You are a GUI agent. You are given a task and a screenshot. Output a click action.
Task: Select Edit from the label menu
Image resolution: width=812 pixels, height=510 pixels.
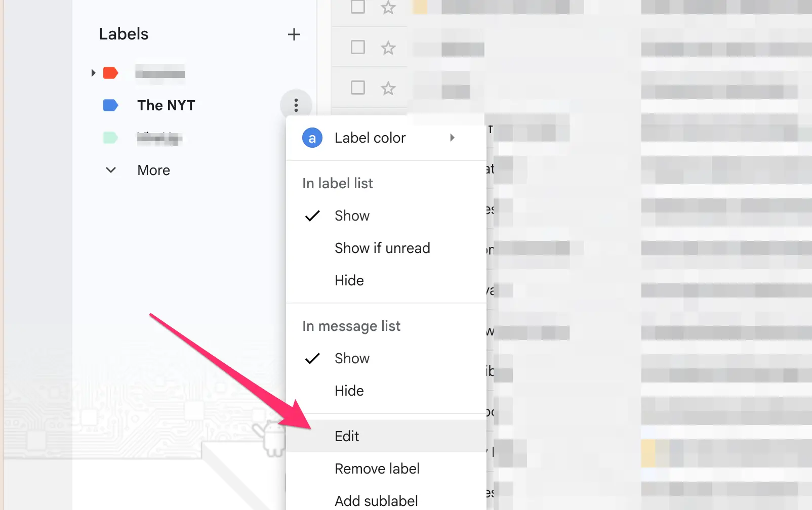coord(346,436)
